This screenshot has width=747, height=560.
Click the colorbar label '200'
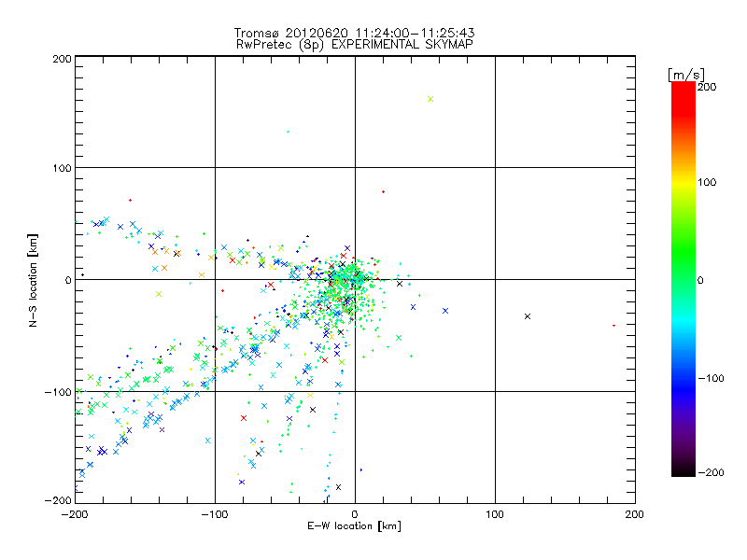(x=707, y=87)
